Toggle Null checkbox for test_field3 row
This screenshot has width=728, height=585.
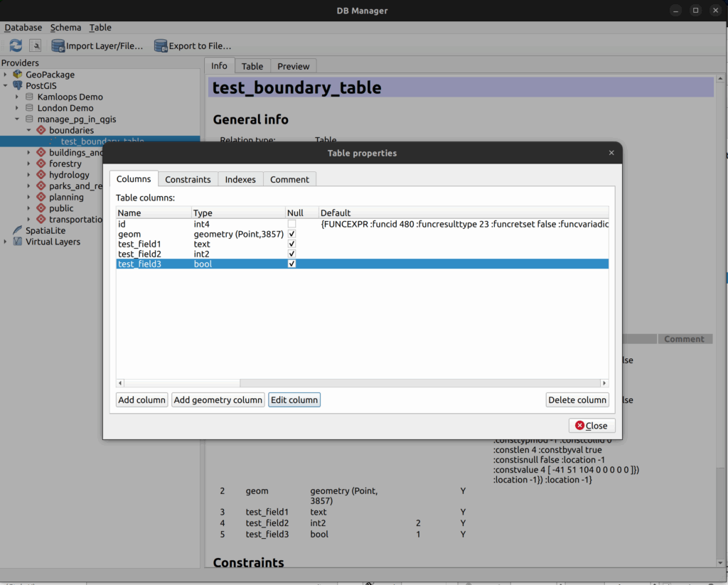291,264
